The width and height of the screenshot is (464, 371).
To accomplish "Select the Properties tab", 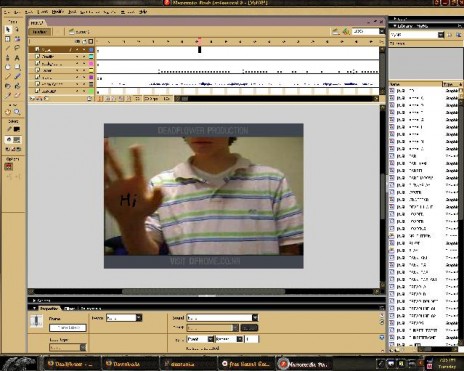I will click(49, 309).
